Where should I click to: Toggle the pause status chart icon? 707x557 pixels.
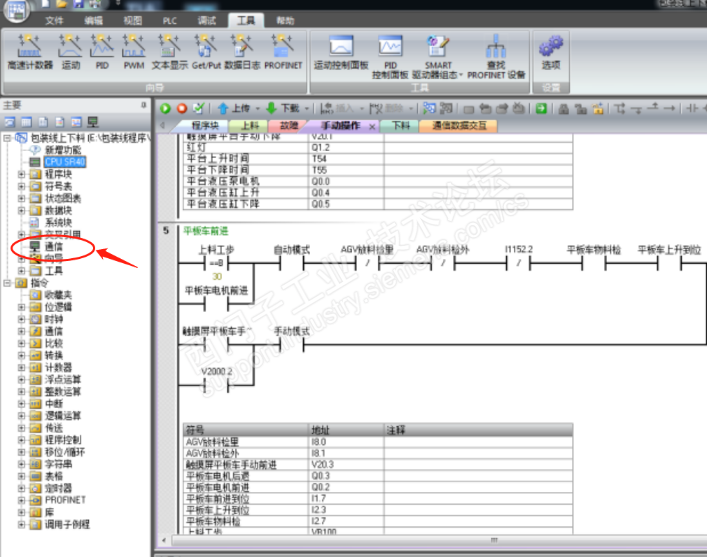coord(446,108)
